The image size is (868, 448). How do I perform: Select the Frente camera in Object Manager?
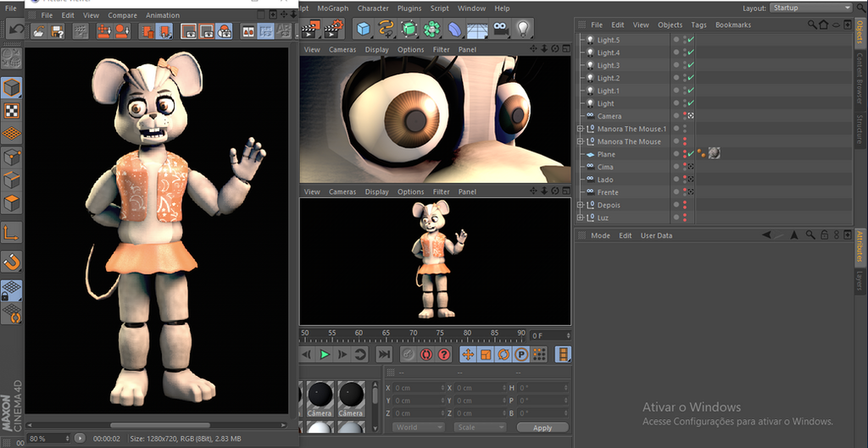(608, 192)
